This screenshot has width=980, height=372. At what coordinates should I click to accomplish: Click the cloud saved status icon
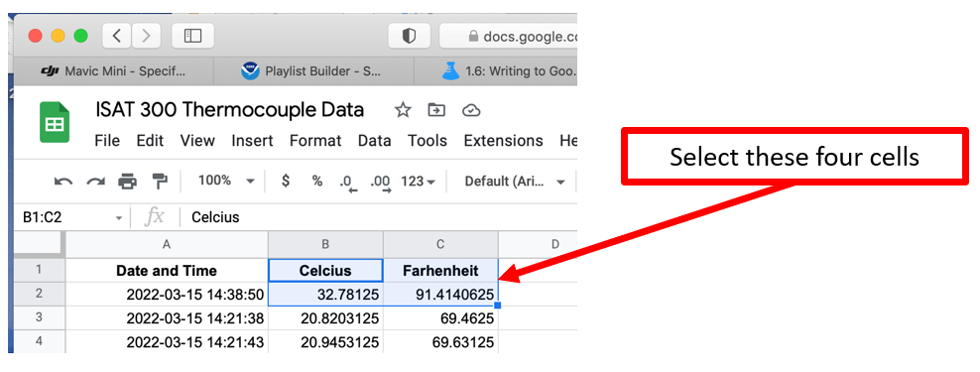tap(470, 111)
